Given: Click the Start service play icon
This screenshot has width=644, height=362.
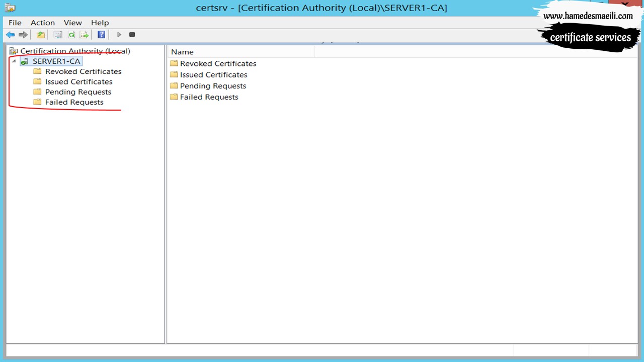Looking at the screenshot, I should [119, 35].
